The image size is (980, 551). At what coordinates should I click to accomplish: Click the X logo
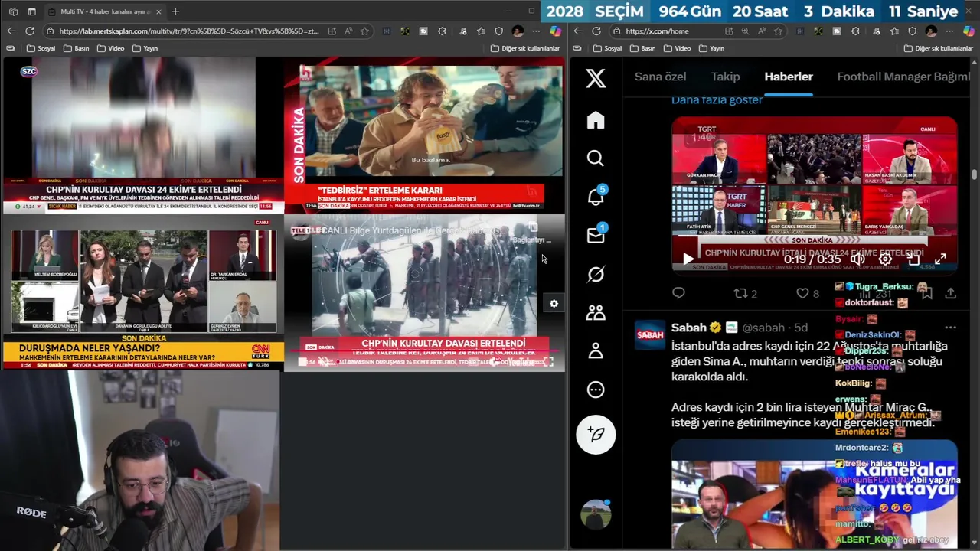596,78
